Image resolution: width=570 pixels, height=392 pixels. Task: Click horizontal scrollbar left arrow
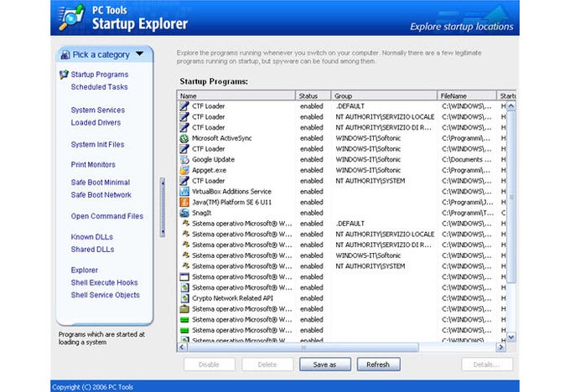(x=182, y=348)
